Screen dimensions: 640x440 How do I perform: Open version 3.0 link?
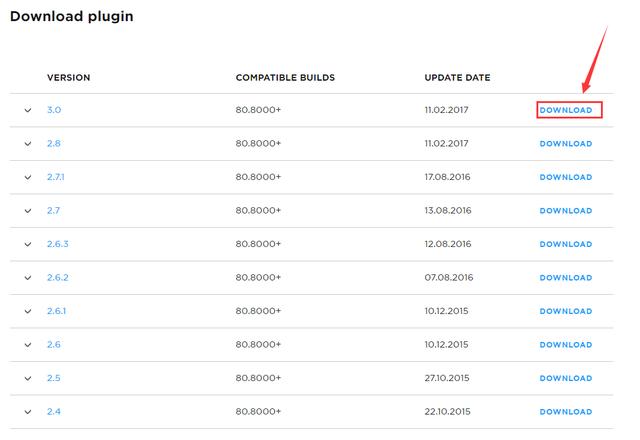click(54, 110)
